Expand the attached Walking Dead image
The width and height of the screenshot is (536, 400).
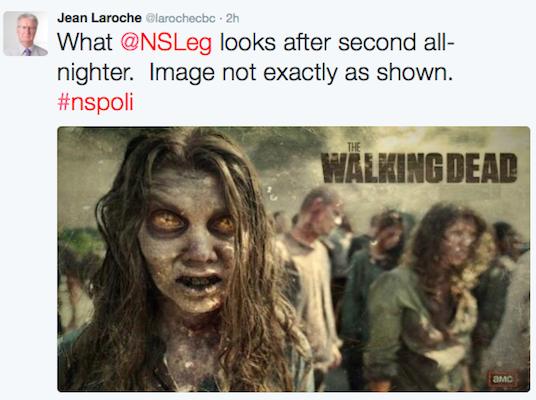(x=294, y=259)
